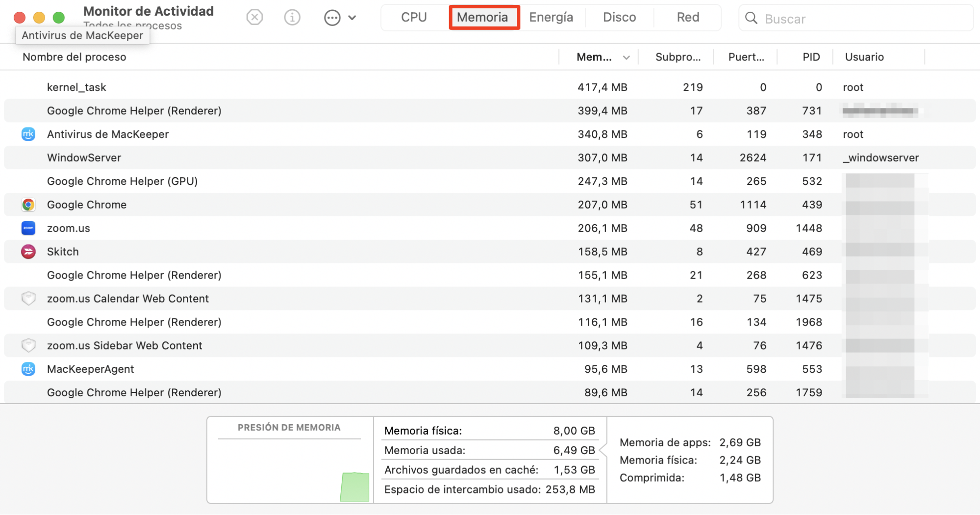The image size is (980, 515).
Task: Click the magnifying glass search icon
Action: pyautogui.click(x=751, y=18)
